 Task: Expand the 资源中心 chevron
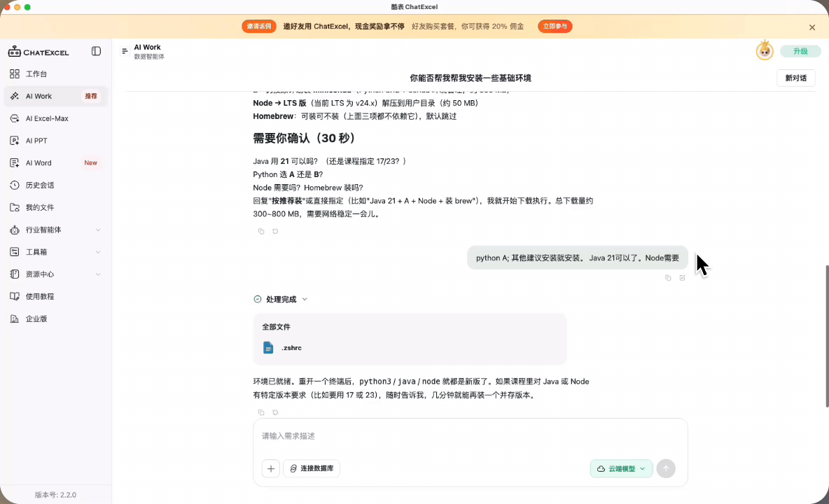98,274
